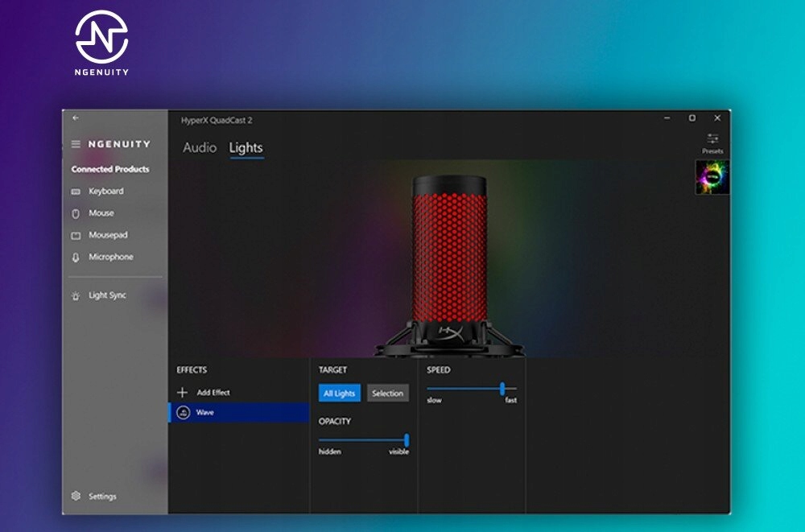Select the rainbow preset thumbnail
Screen dimensions: 805x532
point(711,177)
